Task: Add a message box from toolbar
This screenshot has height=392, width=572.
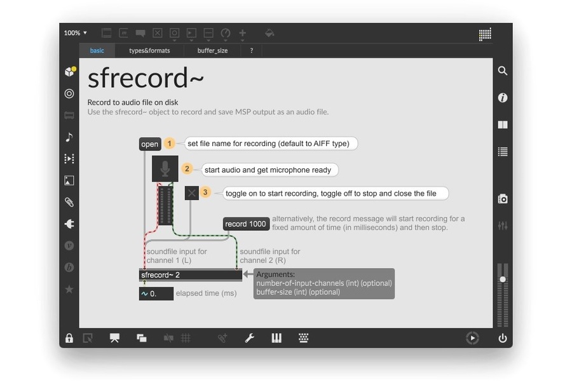Action: [124, 33]
